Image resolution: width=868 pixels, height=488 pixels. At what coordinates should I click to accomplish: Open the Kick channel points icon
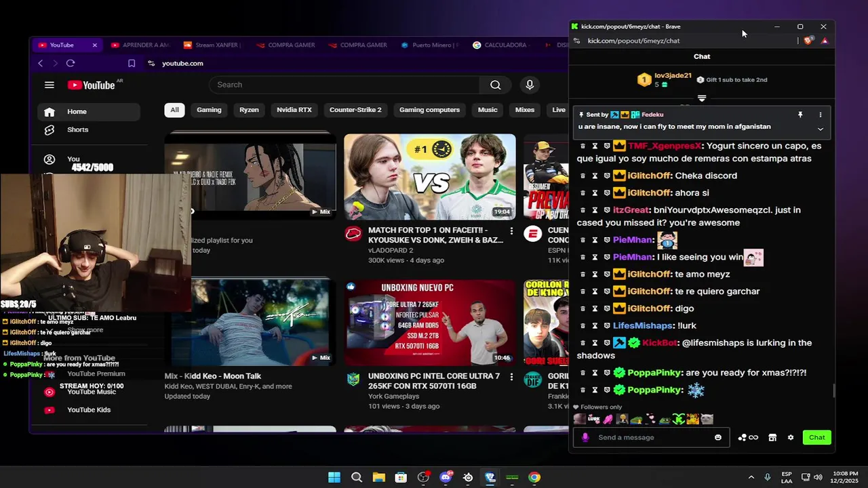tap(747, 437)
